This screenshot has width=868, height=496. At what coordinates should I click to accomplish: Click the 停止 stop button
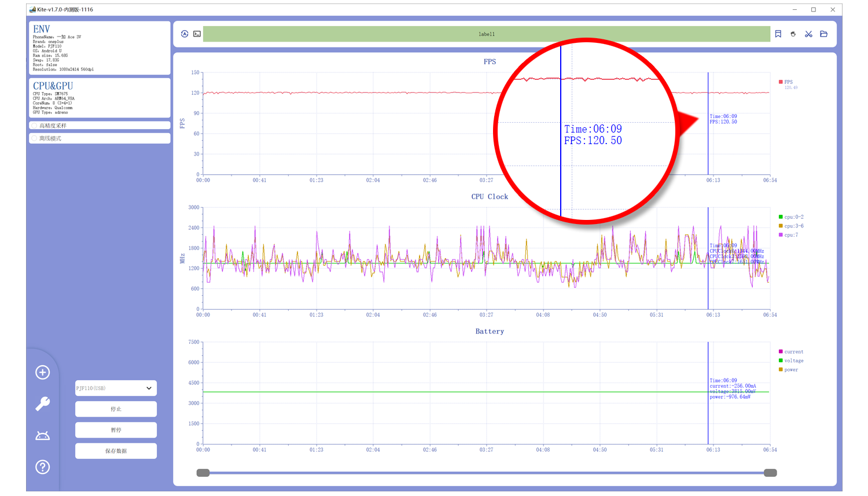116,409
